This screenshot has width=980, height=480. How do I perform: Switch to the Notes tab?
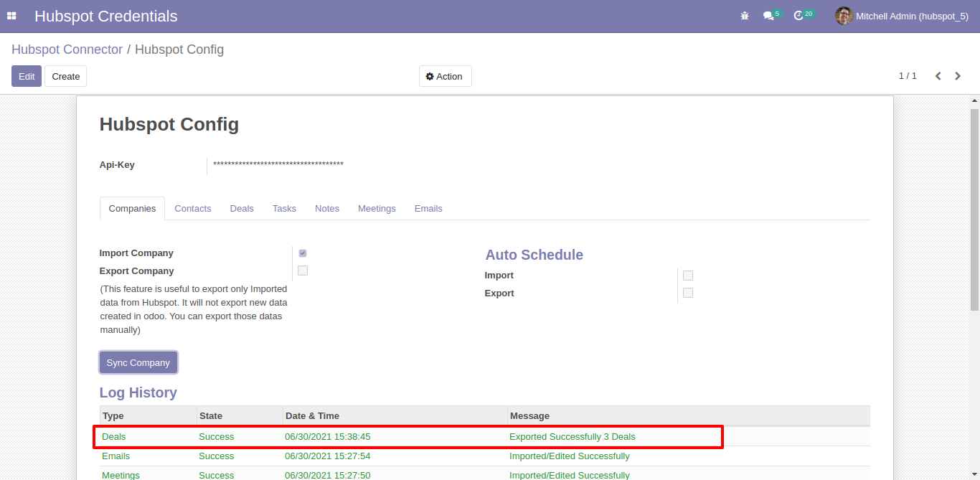point(327,209)
